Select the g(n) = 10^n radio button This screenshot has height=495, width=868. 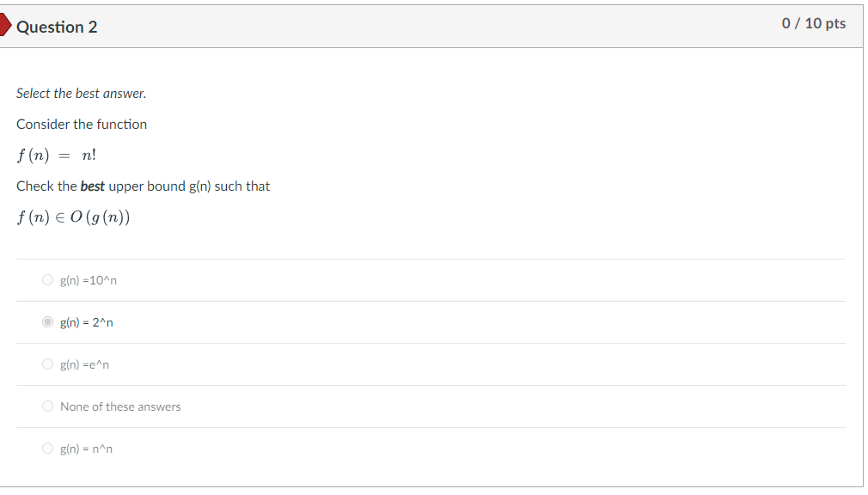click(x=47, y=280)
